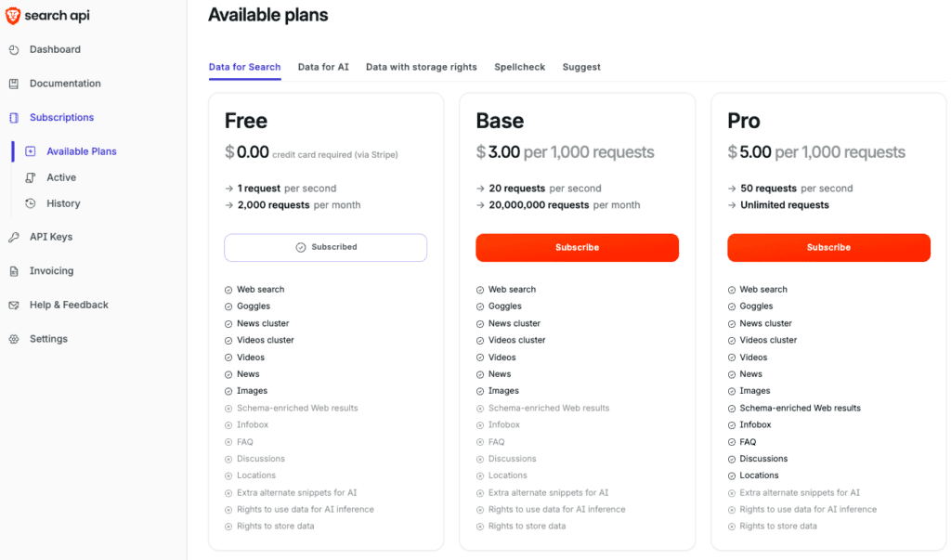Open Dashboard via its clock icon

tap(14, 50)
